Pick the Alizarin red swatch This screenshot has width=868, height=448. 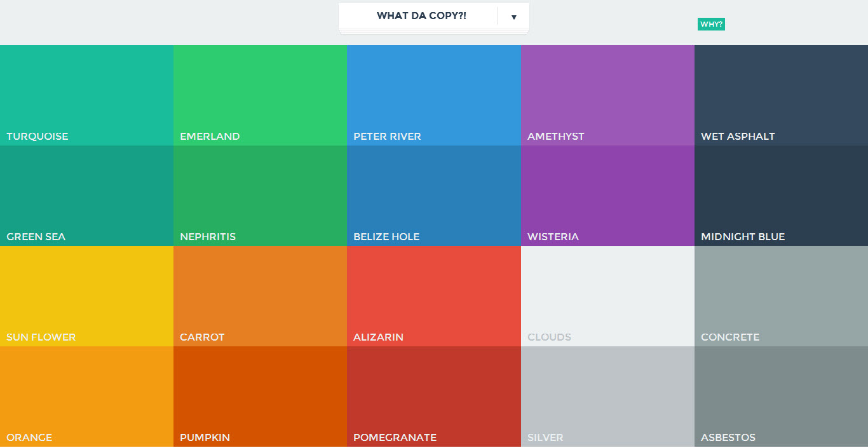[x=433, y=296]
